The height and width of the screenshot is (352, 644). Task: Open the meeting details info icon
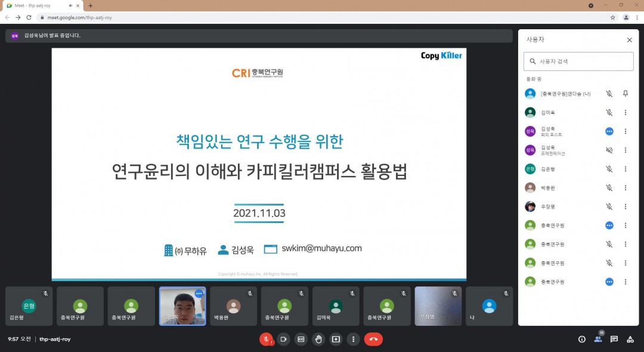point(582,339)
